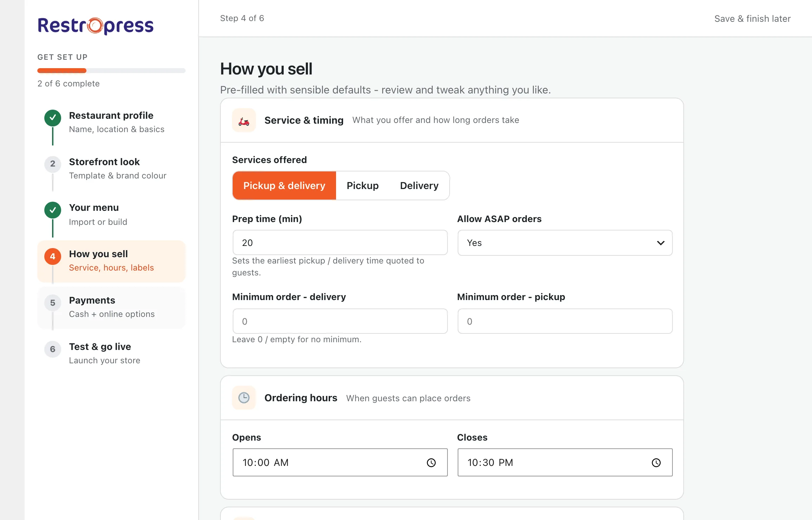Click the Closes time value 10:30 PM
Screen dimensions: 812x520
490,463
